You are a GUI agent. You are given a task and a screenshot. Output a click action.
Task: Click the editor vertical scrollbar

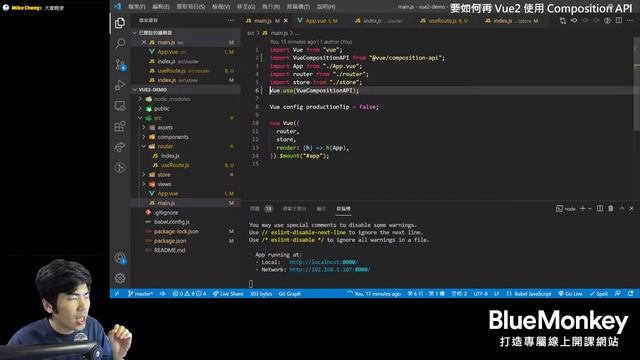[637, 84]
